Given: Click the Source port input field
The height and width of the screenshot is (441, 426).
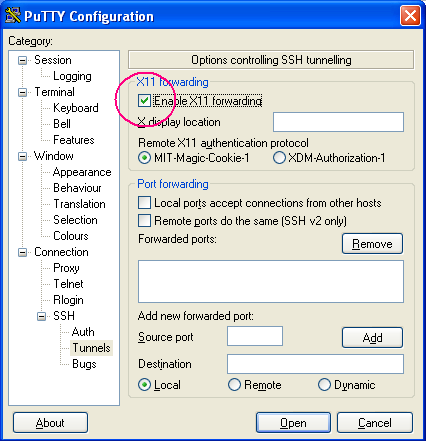Looking at the screenshot, I should pos(255,336).
